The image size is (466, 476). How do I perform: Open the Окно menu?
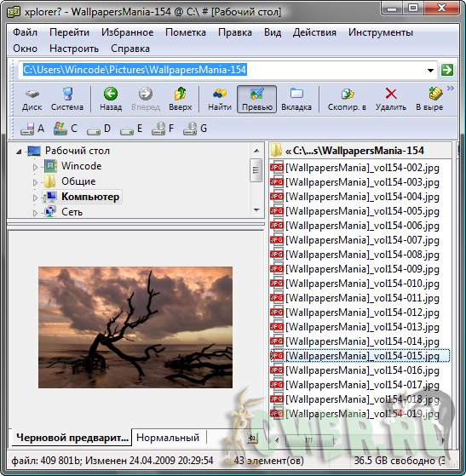tap(25, 49)
